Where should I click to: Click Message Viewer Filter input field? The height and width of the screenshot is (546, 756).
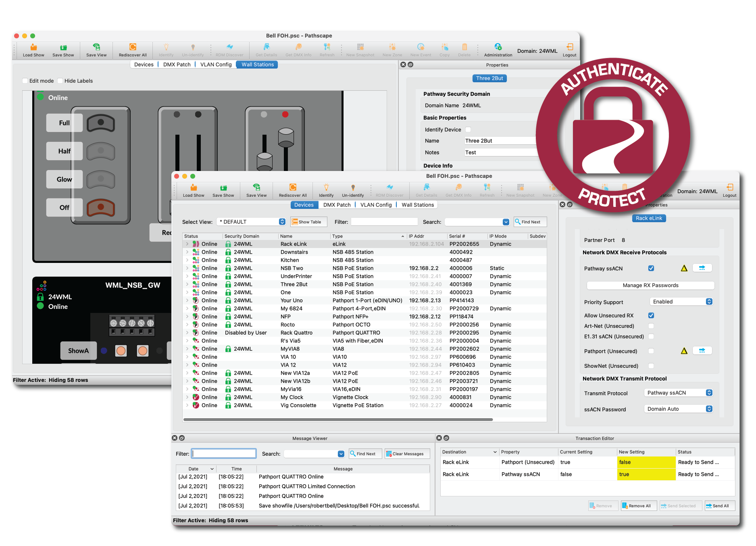[x=224, y=454]
